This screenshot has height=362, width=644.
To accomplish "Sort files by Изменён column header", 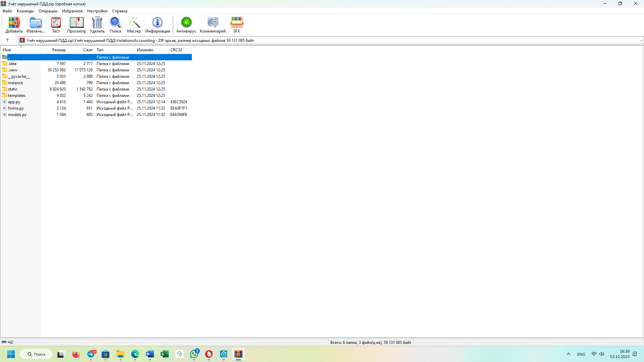I will pyautogui.click(x=145, y=50).
